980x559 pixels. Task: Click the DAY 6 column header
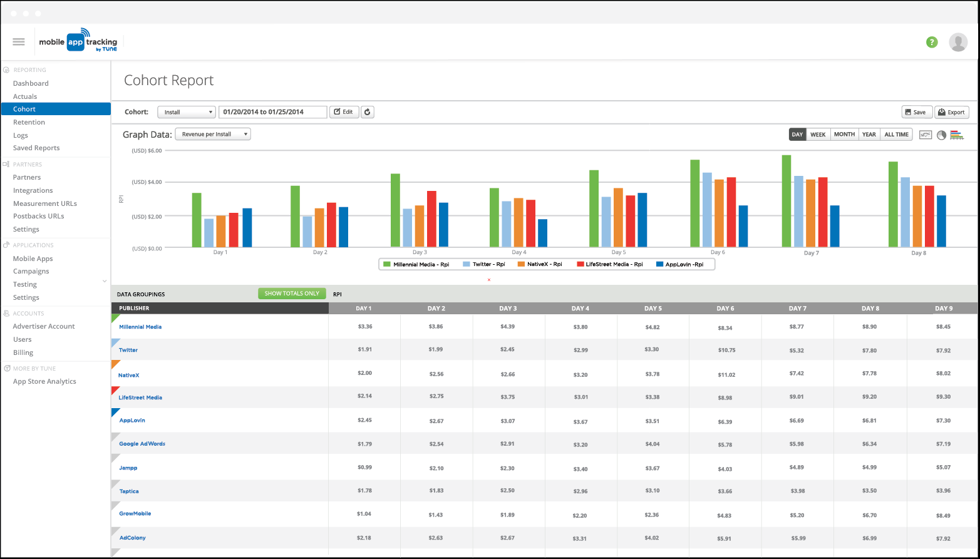point(725,309)
